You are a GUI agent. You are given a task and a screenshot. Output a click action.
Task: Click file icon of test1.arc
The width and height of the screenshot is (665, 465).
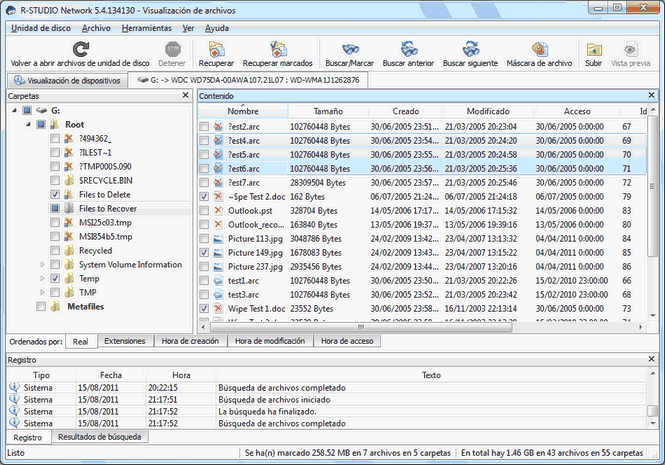[218, 281]
